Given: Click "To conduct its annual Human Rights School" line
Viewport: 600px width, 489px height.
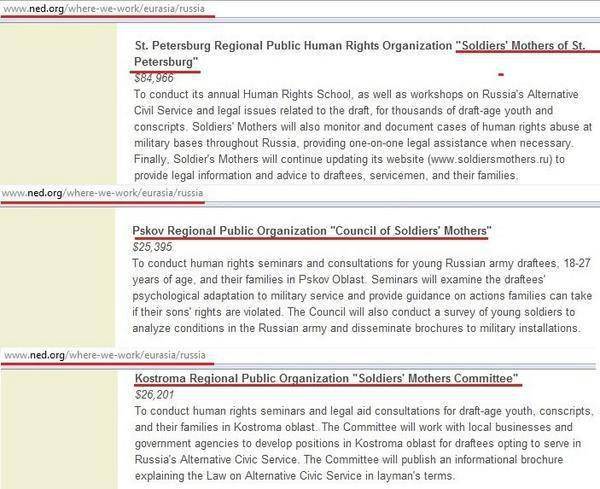Looking at the screenshot, I should coord(356,95).
